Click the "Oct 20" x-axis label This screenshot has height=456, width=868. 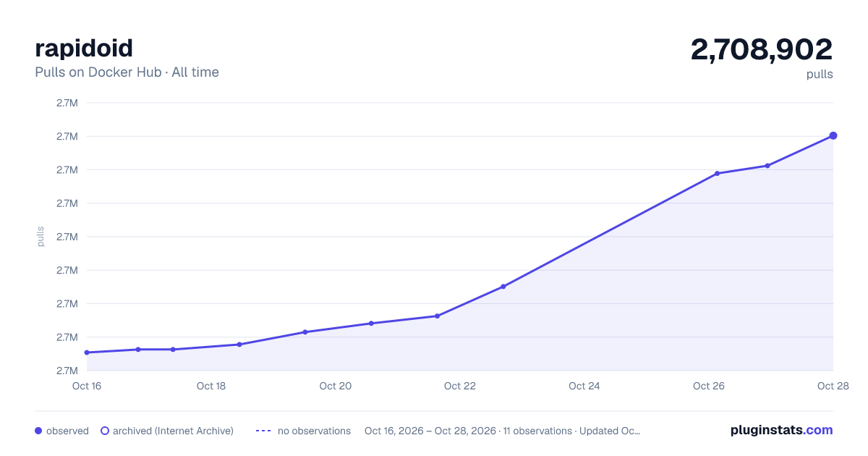coord(336,386)
